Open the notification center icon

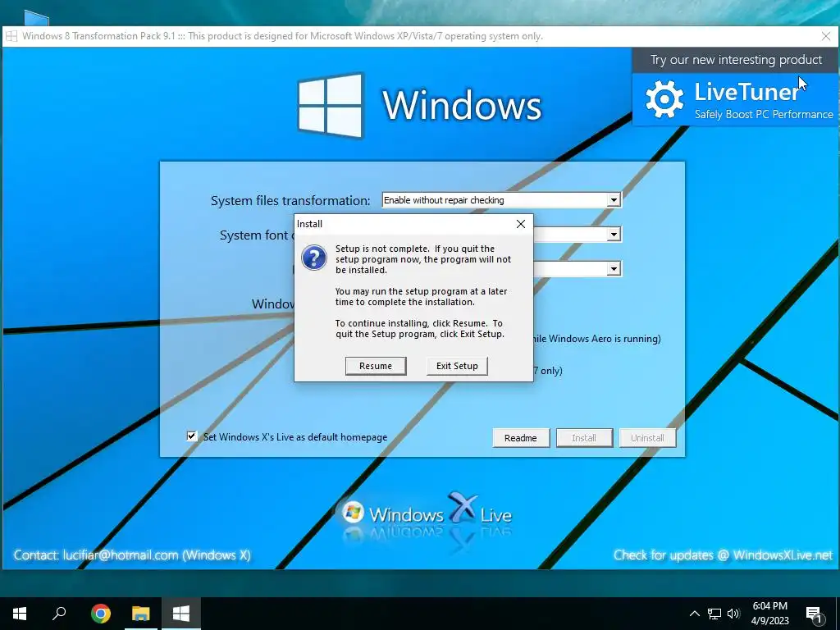[815, 614]
